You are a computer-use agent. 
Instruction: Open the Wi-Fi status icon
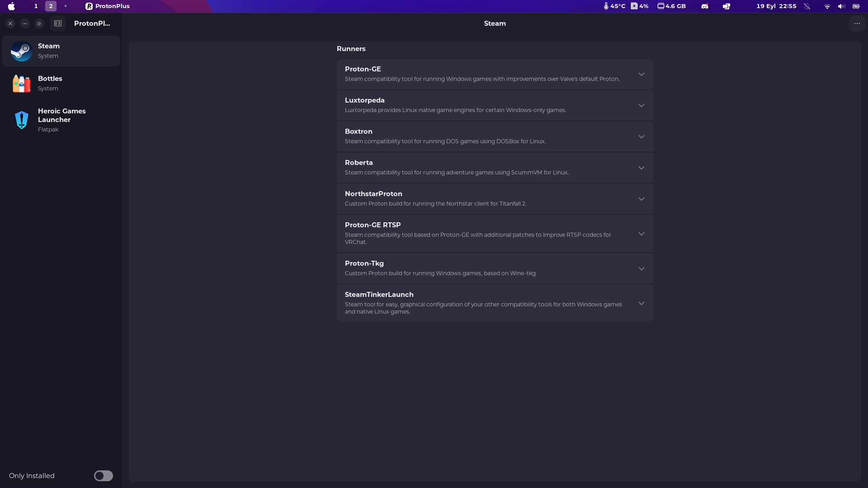coord(827,6)
